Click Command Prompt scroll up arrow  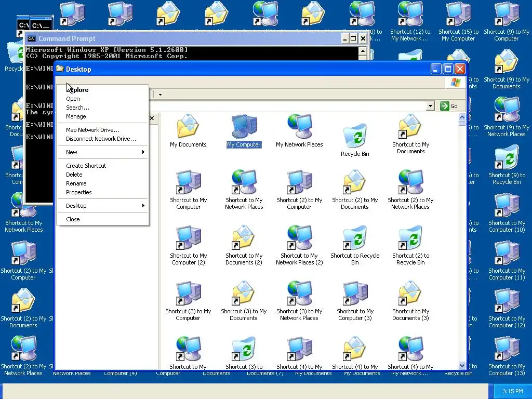tap(363, 51)
